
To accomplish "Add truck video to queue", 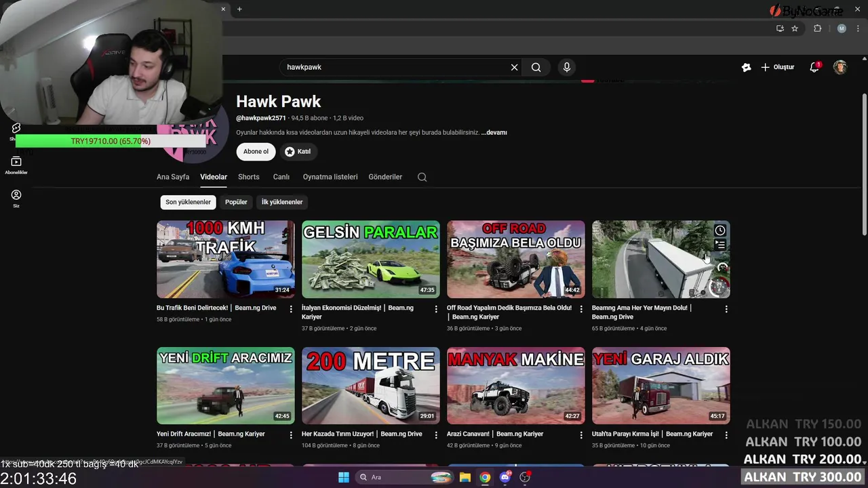I will tap(719, 245).
